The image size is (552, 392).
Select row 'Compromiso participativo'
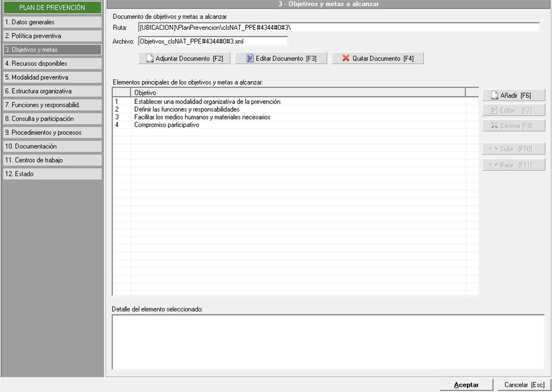(x=296, y=125)
